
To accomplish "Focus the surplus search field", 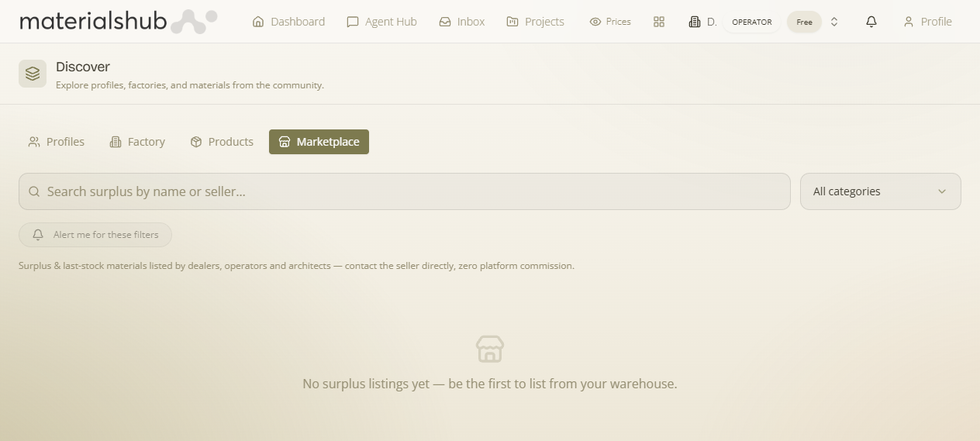I will (405, 191).
